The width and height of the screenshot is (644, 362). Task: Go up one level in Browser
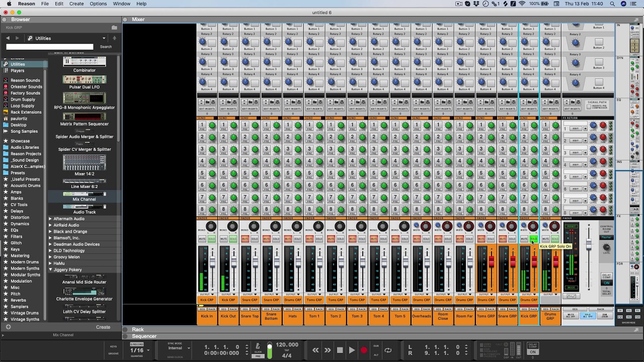tap(114, 38)
